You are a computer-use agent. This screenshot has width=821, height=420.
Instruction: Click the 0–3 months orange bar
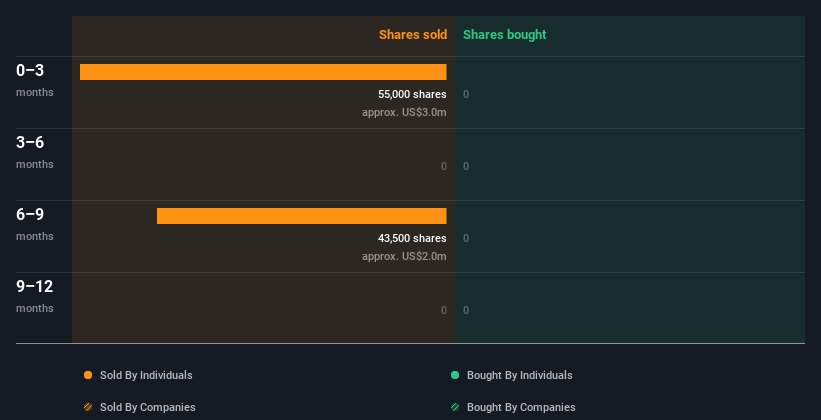point(263,72)
